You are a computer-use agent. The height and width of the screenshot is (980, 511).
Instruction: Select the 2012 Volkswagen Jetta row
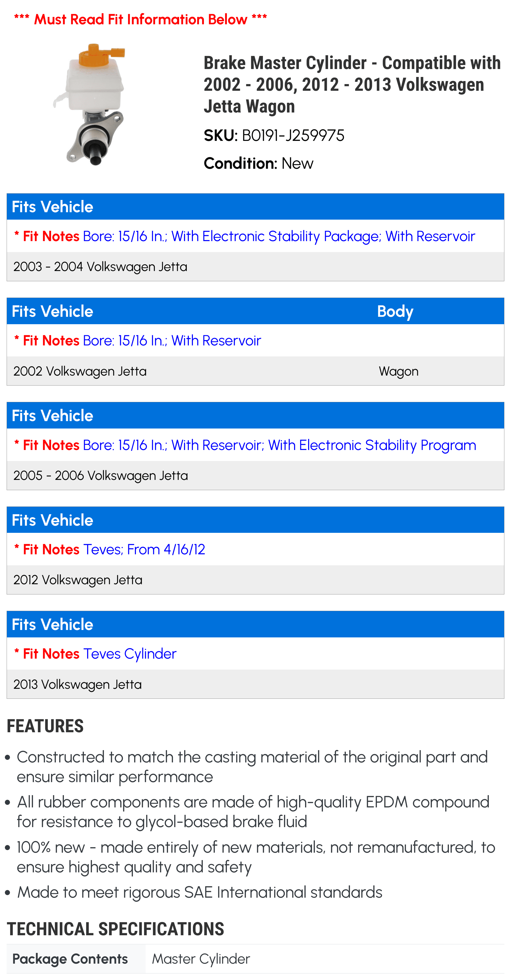click(255, 580)
